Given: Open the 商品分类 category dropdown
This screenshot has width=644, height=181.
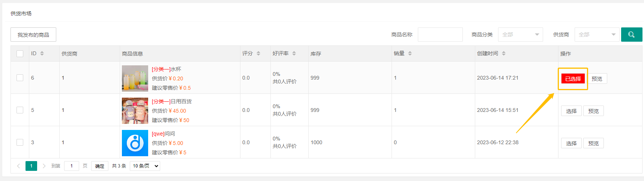Looking at the screenshot, I should (x=520, y=35).
